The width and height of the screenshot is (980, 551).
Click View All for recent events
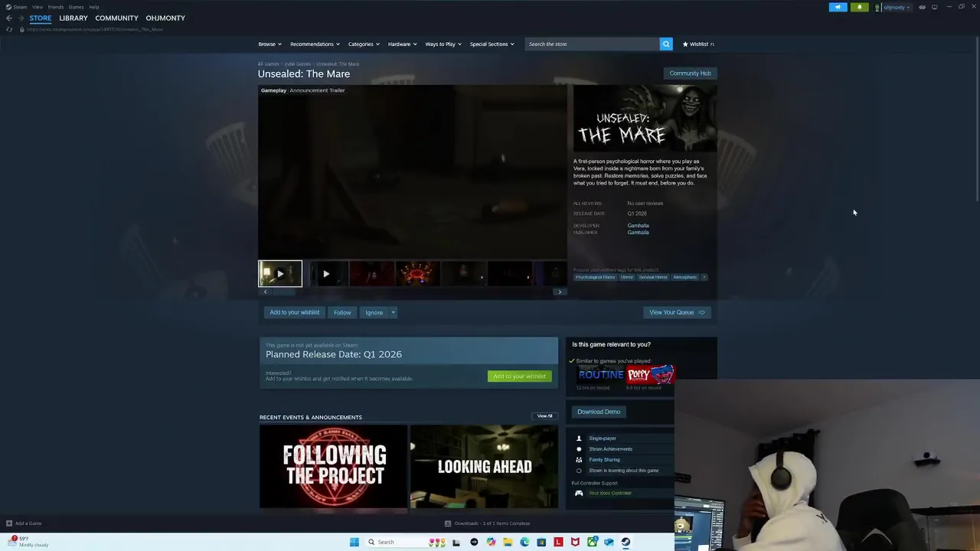point(544,416)
